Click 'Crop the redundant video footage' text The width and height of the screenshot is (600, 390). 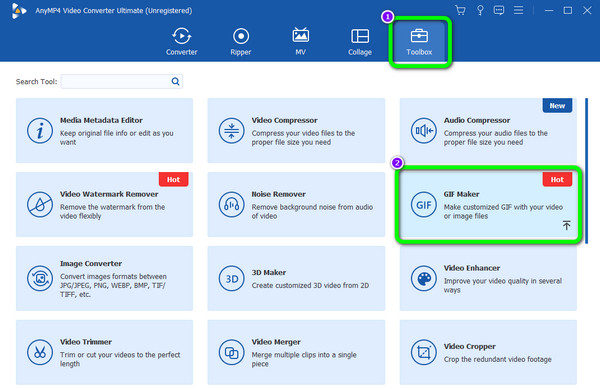click(497, 359)
